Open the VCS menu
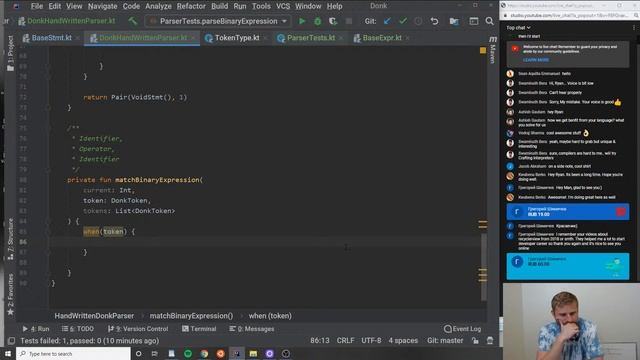This screenshot has height=360, width=640. coord(283,6)
